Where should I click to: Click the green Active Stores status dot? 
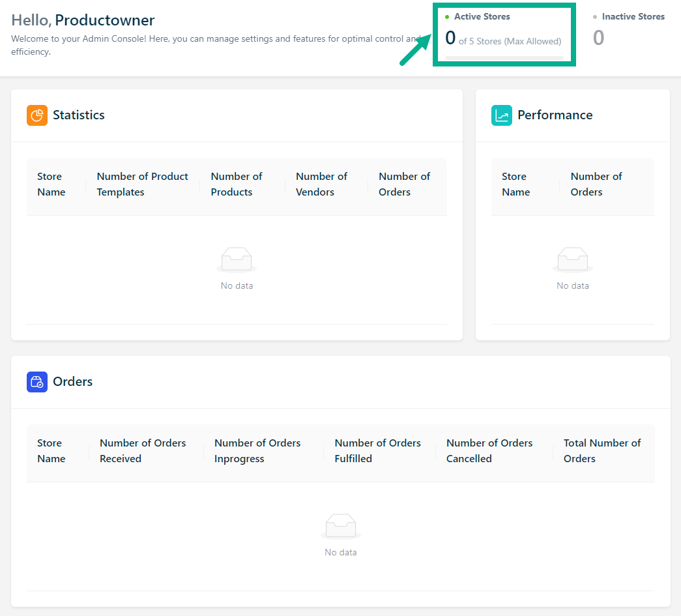click(x=447, y=17)
